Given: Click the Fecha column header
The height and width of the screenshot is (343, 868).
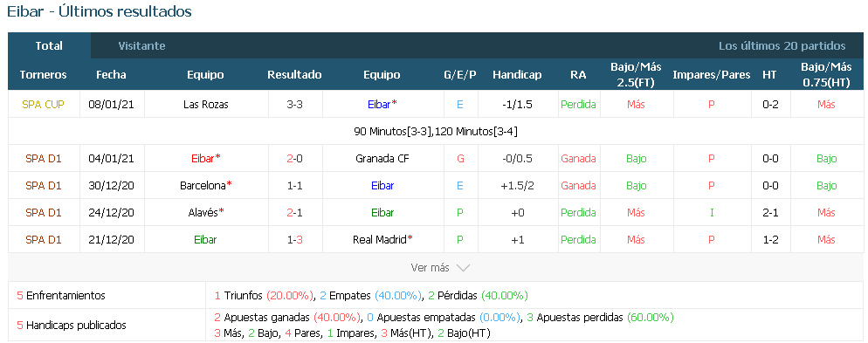Looking at the screenshot, I should click(x=111, y=75).
